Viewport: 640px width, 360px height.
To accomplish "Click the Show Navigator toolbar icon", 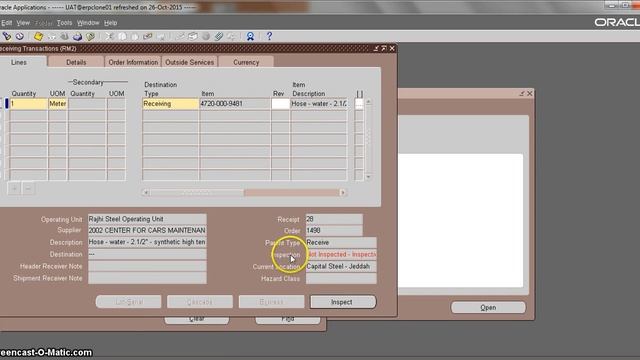I will 20,36.
